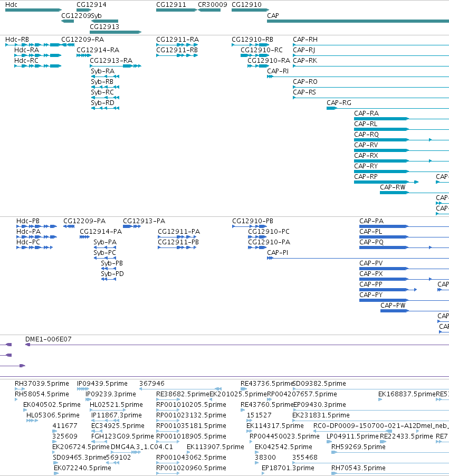Click transcript CAP-RG
The image size is (449, 476).
click(x=388, y=108)
